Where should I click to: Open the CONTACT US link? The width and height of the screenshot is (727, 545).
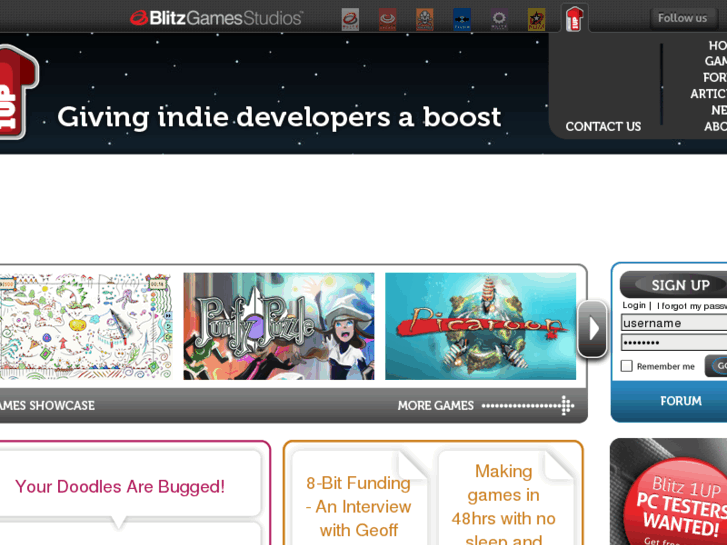coord(603,127)
